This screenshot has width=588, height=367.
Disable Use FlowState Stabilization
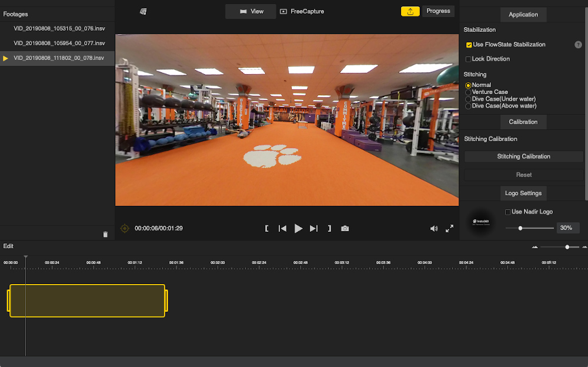(x=469, y=45)
